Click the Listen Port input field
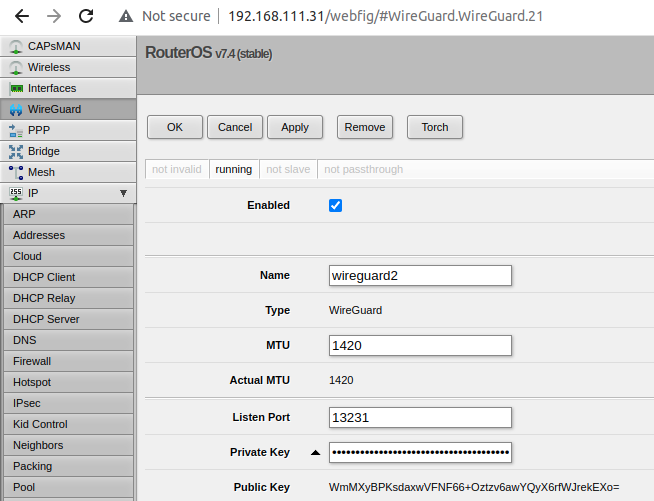Image resolution: width=654 pixels, height=501 pixels. tap(420, 418)
